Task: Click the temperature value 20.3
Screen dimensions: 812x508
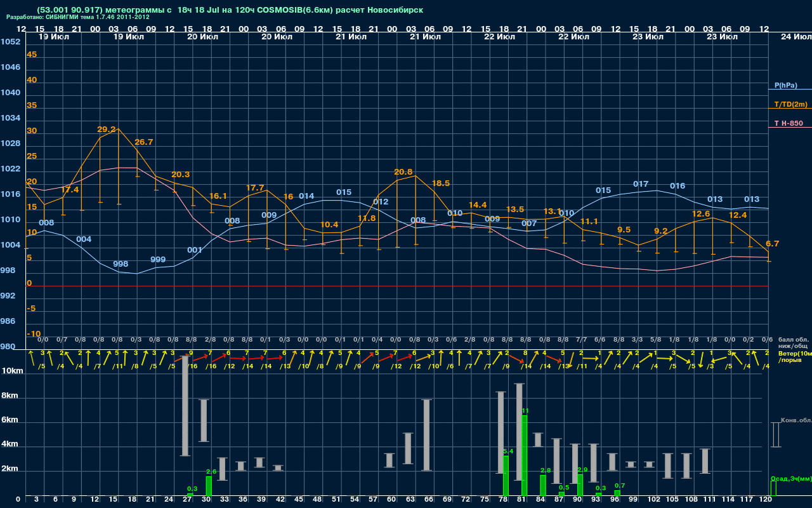Action: (x=181, y=175)
